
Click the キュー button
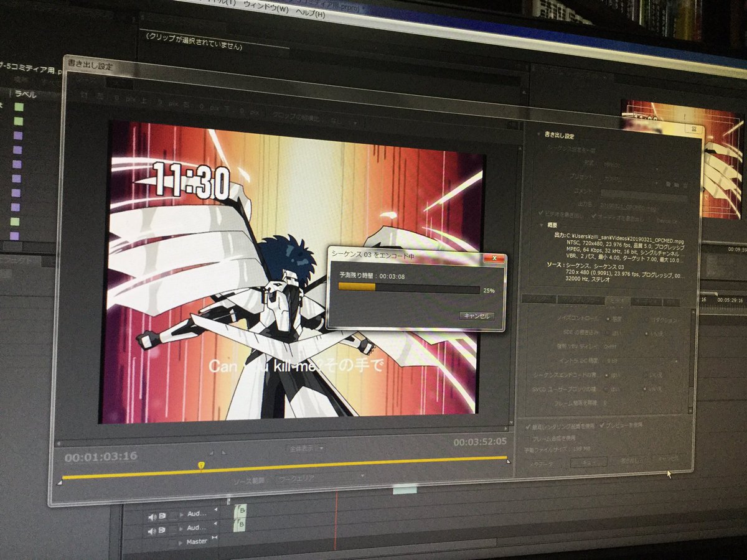(x=589, y=462)
